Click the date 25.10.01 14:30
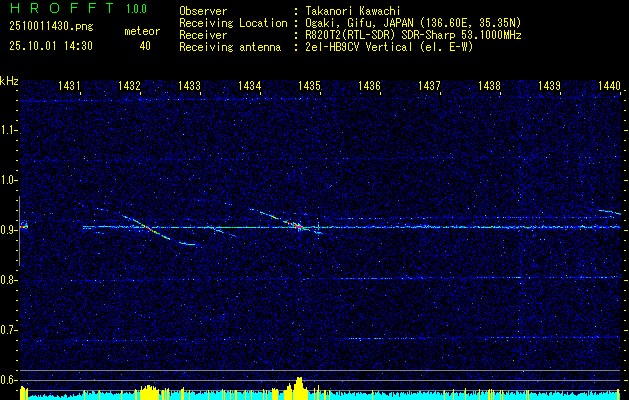Image resolution: width=629 pixels, height=400 pixels. (51, 46)
